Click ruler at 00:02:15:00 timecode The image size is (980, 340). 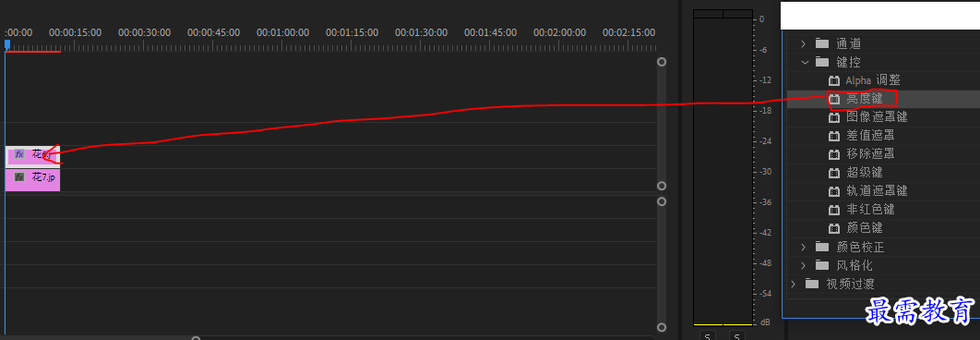628,32
